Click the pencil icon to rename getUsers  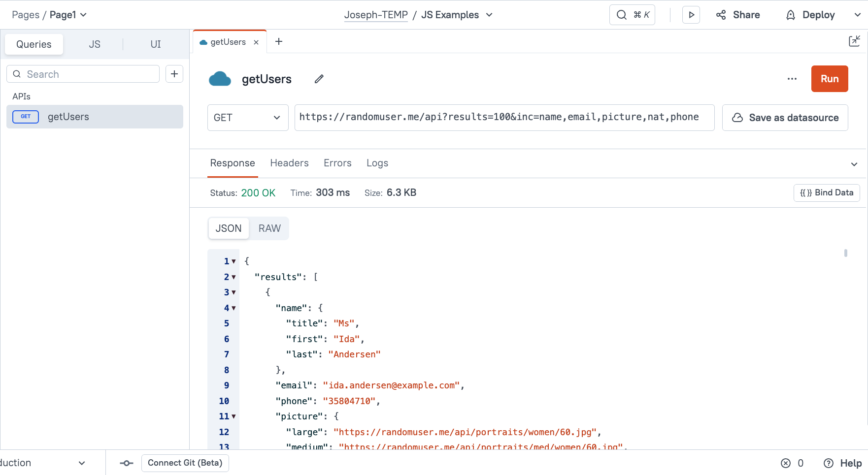[x=319, y=79]
